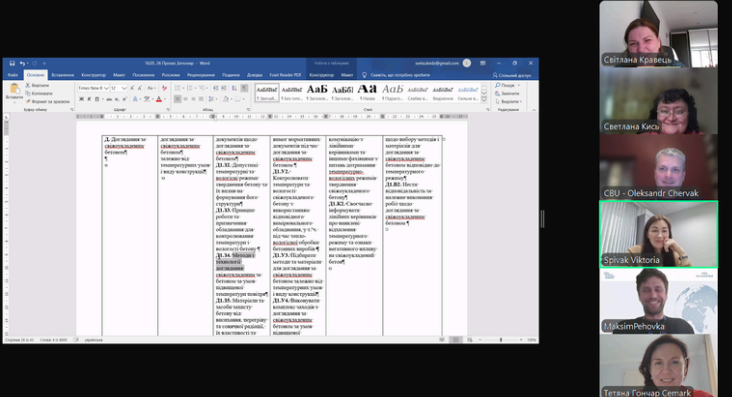
Task: Expand the Styles gallery (more arrow)
Action: tap(484, 99)
